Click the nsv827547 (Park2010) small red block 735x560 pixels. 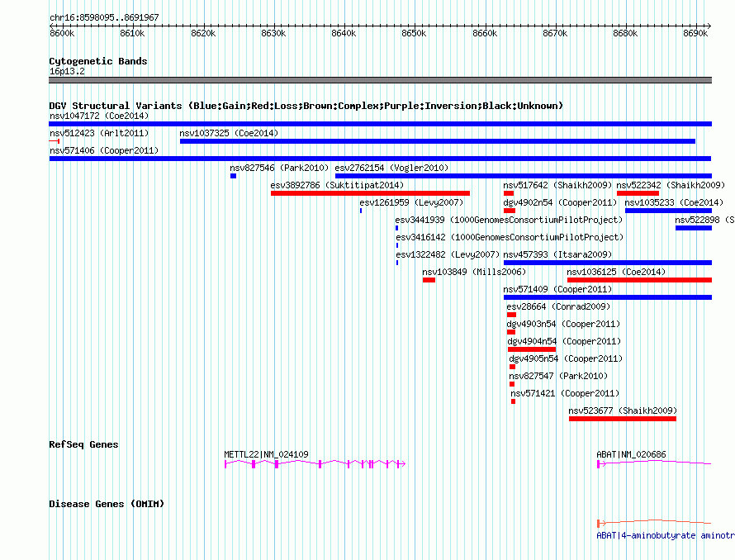pos(512,384)
